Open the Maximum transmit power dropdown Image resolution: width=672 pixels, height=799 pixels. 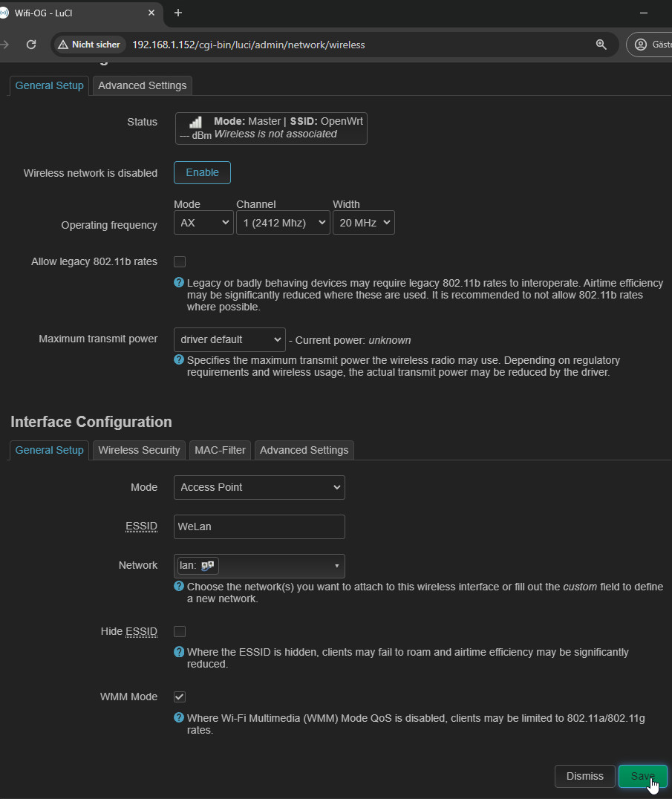click(x=229, y=339)
